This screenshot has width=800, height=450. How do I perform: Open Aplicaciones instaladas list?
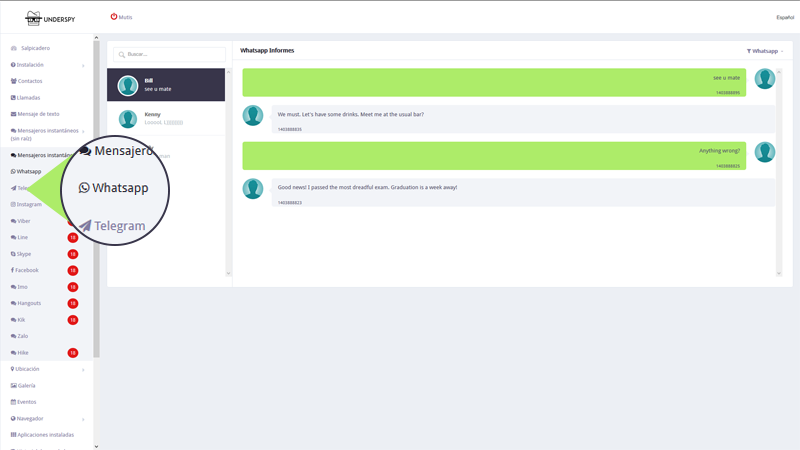42,435
